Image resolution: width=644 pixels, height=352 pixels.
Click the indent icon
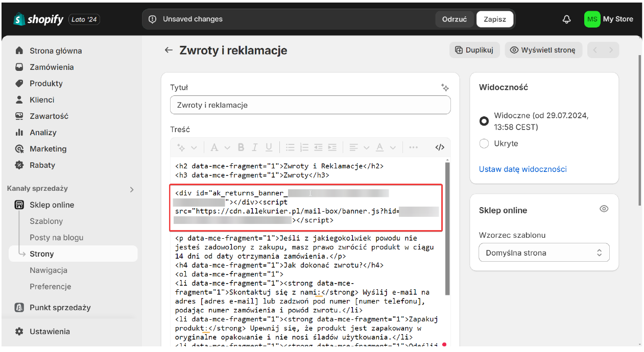[332, 147]
